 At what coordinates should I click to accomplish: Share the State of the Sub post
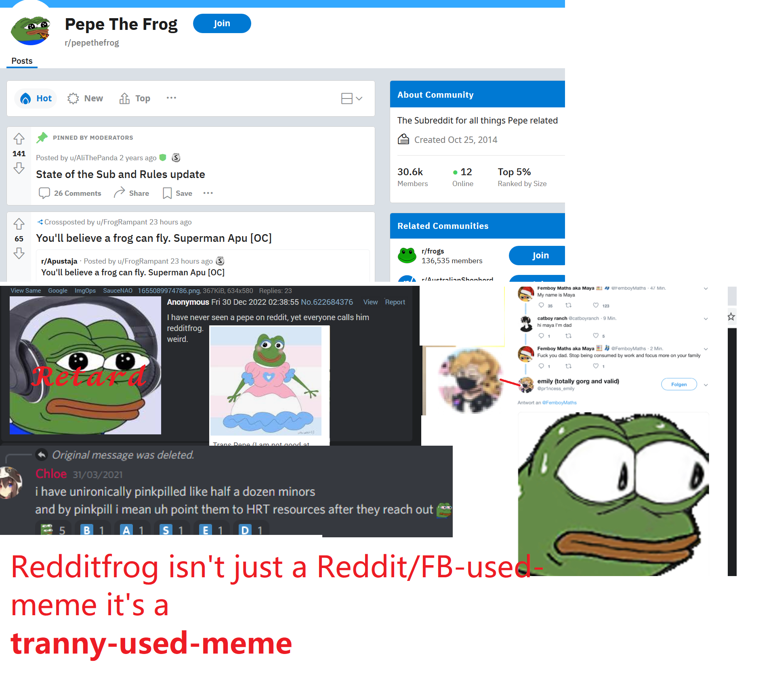coord(131,193)
